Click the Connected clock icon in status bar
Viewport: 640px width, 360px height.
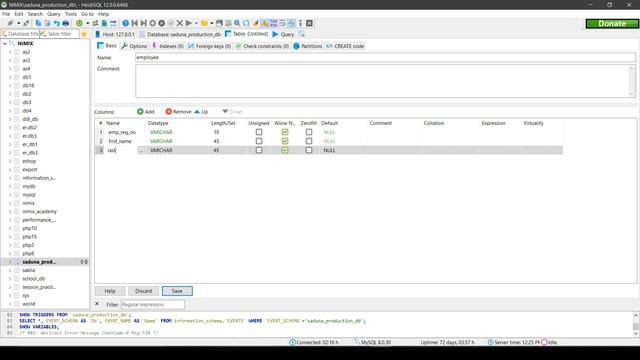tap(292, 342)
